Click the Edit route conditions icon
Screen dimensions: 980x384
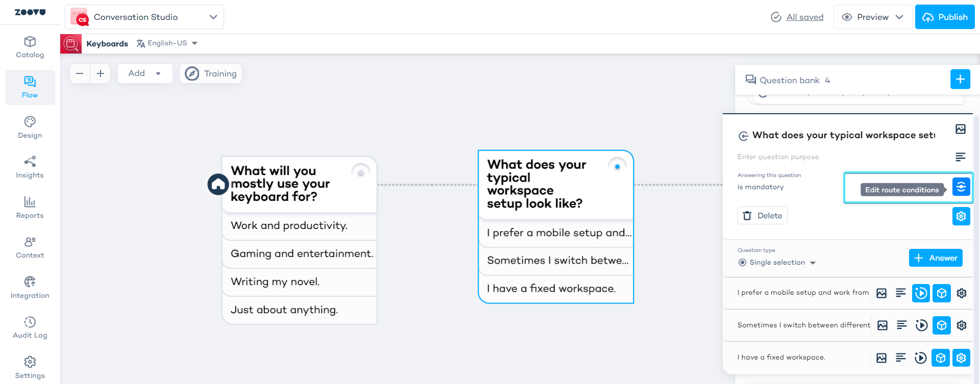tap(961, 187)
